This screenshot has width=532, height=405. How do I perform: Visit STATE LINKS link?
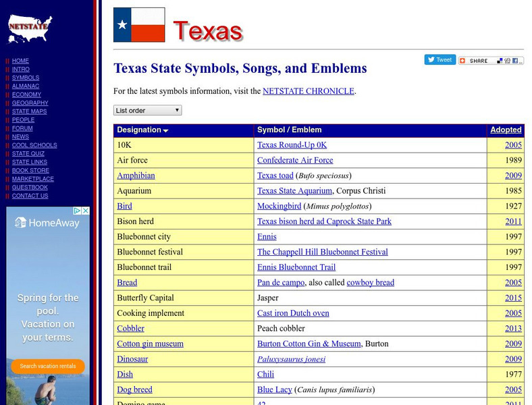pos(30,162)
